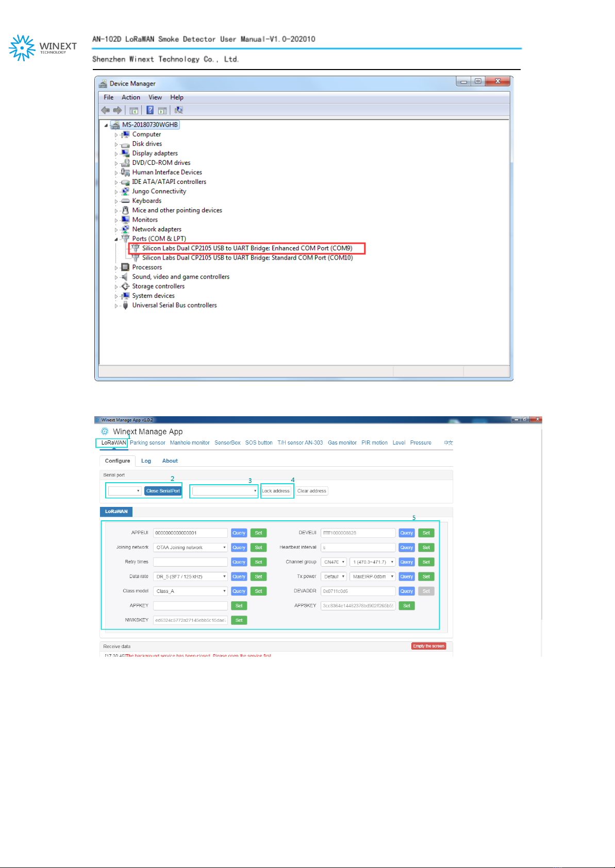Select the Standard COM Port (COM10) entry
Viewport: 615px width, 868px height.
pos(247,258)
